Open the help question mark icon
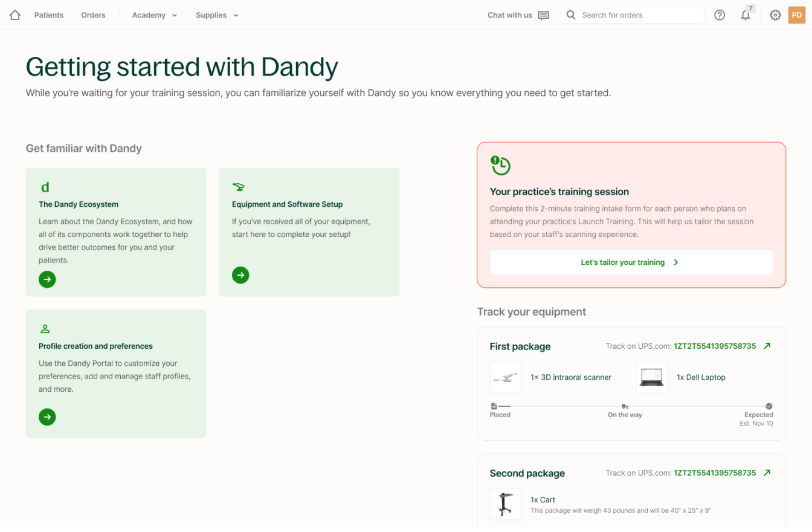Viewport: 812px width, 532px height. click(719, 15)
